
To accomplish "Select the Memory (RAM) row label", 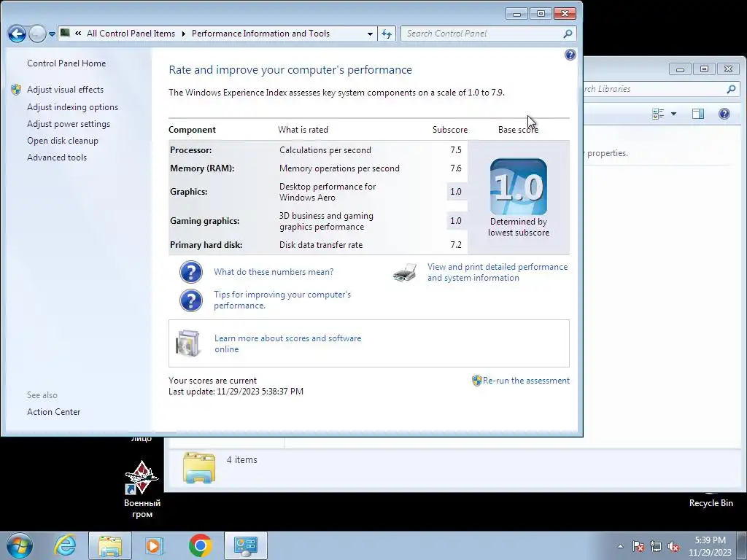I will tap(202, 168).
